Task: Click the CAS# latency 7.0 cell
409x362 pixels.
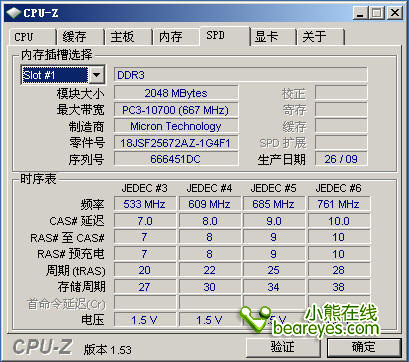Action: [x=145, y=221]
